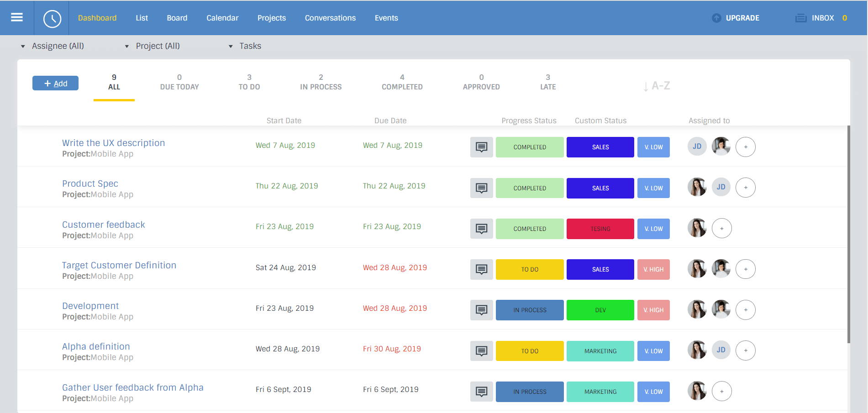Open the Projects page

272,18
